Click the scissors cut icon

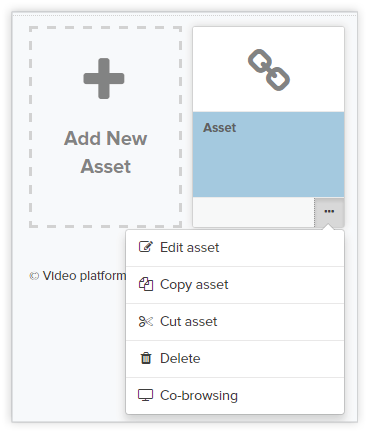(146, 321)
